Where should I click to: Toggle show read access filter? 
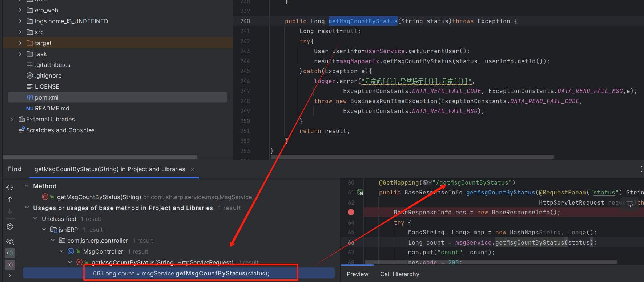[10, 253]
